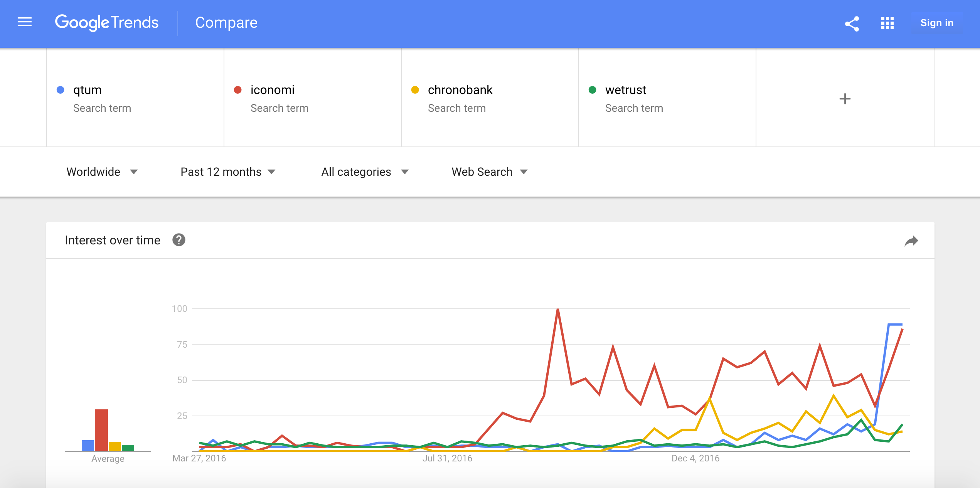Open the Past 12 months dropdown
Viewport: 980px width, 488px height.
(x=228, y=172)
